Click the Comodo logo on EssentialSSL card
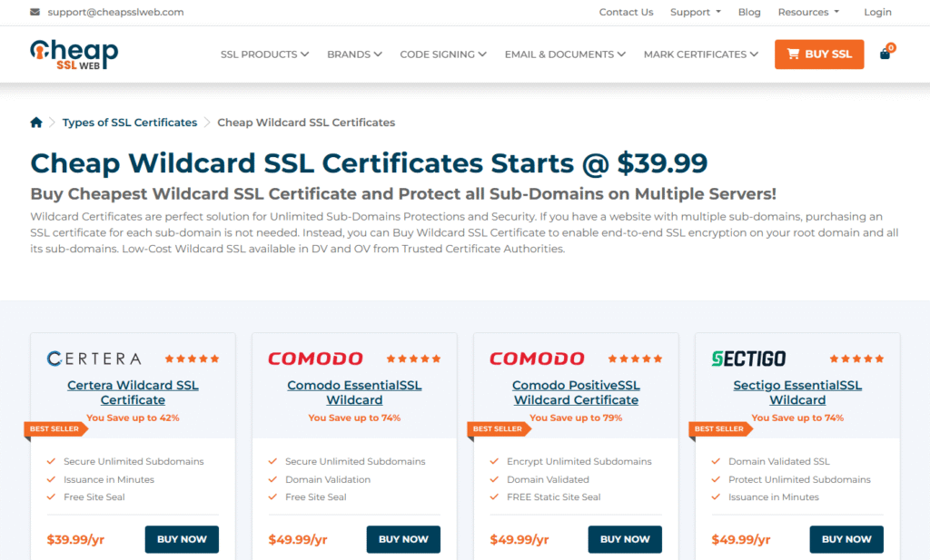 (x=315, y=359)
